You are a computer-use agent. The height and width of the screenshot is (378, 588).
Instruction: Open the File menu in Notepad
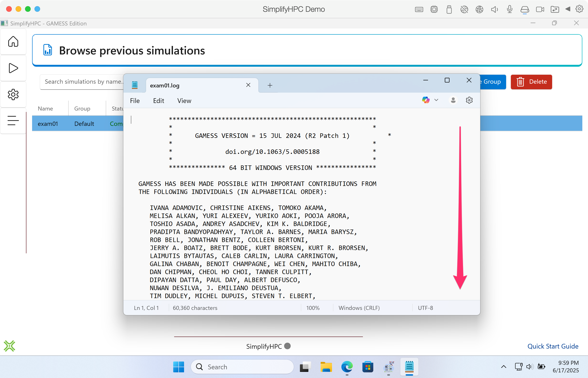135,101
